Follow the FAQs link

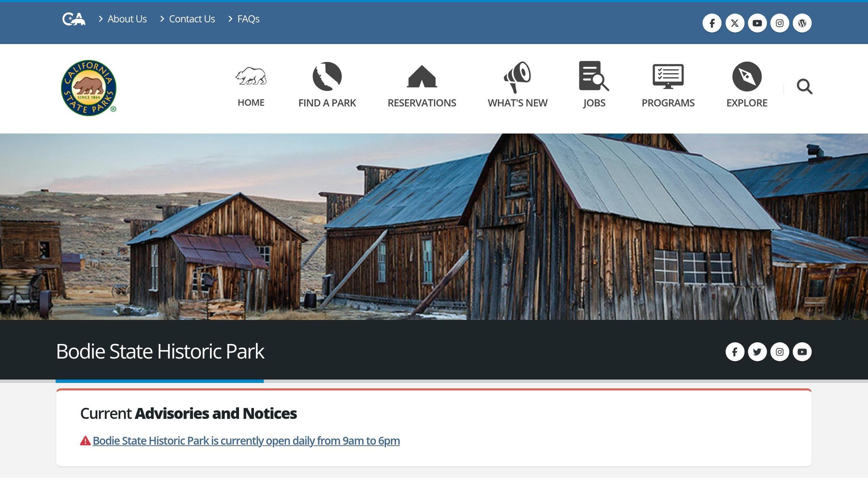tap(248, 19)
